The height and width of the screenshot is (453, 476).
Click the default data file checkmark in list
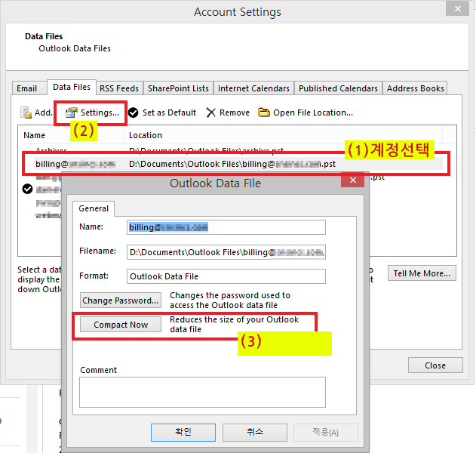coord(27,189)
